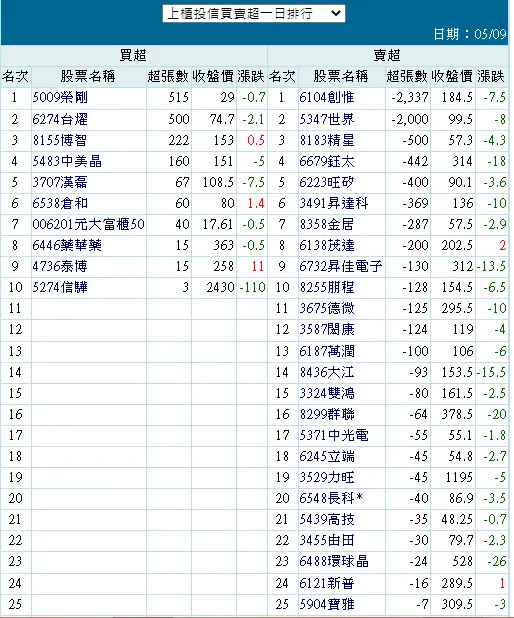Open stock link 3529力旺
The width and height of the screenshot is (514, 618).
coord(327,477)
